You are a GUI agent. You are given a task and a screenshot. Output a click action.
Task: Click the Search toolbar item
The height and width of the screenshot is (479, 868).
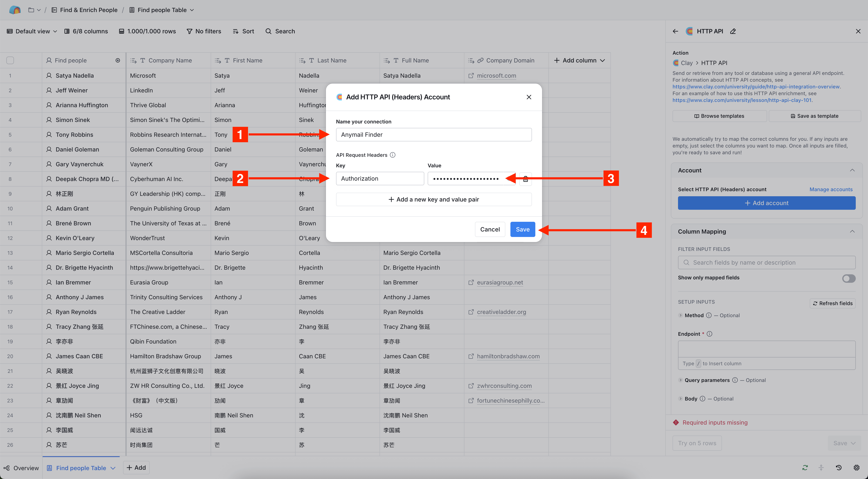pos(280,31)
